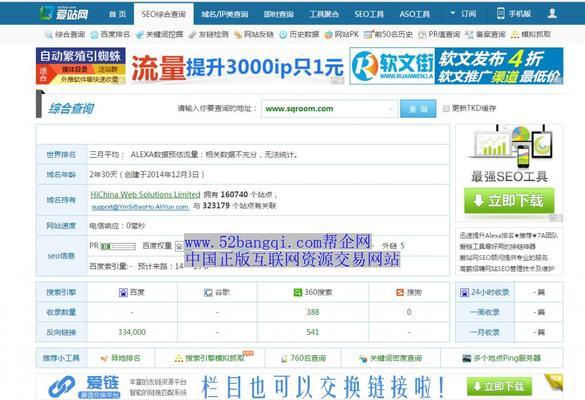Open the SEO工具 menu item
This screenshot has height=400, width=585.
click(x=369, y=14)
